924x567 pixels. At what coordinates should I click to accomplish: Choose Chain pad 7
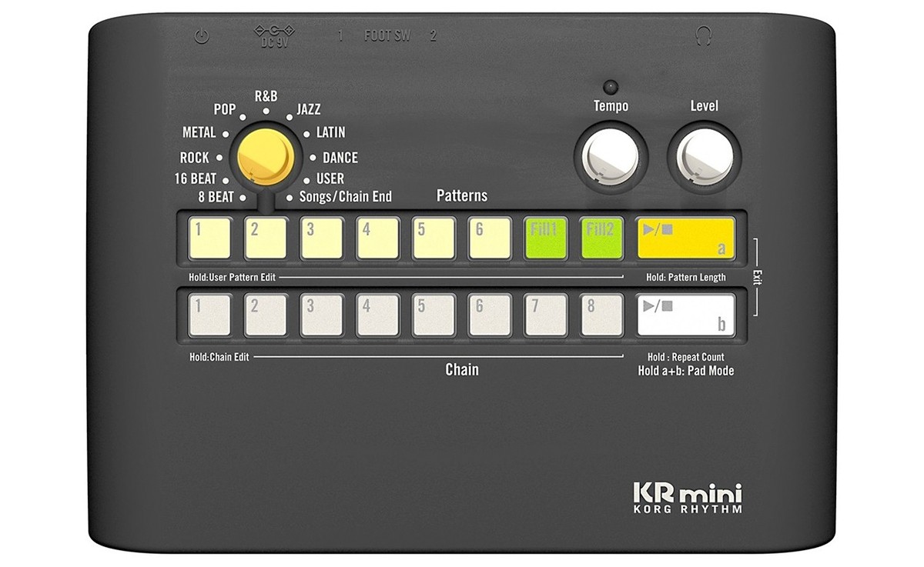tap(546, 315)
